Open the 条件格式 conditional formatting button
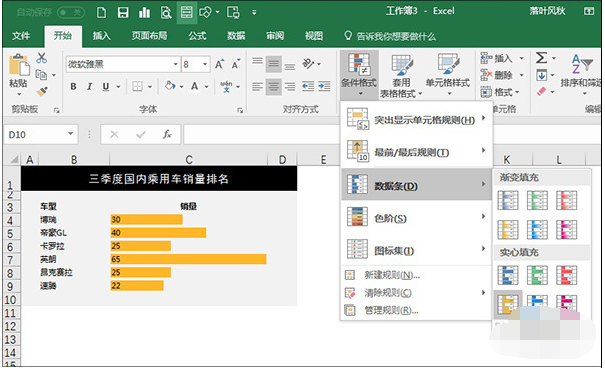Screen dimensions: 605x368 click(358, 74)
